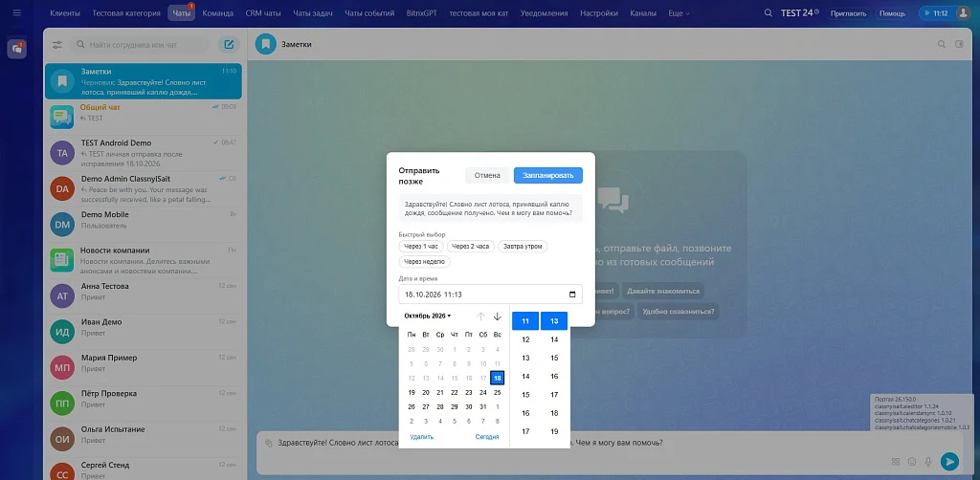Open Пётр Проверка chat
The width and height of the screenshot is (980, 480).
[x=144, y=404]
